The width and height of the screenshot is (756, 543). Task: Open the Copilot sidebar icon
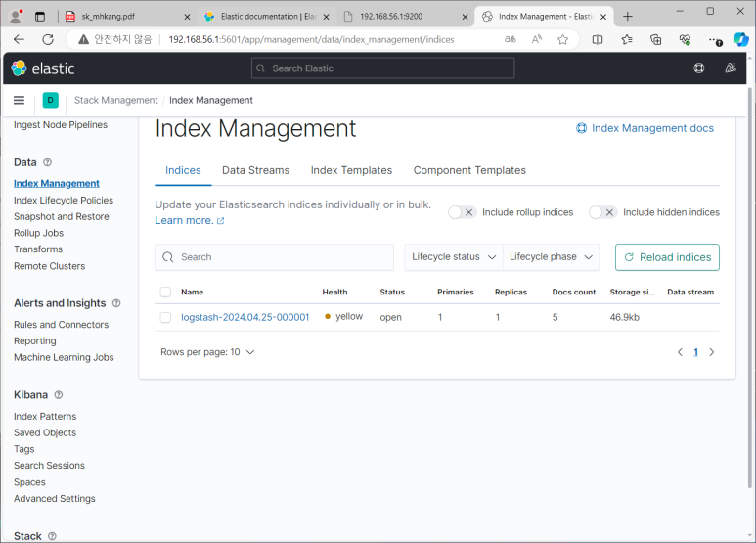pos(741,39)
